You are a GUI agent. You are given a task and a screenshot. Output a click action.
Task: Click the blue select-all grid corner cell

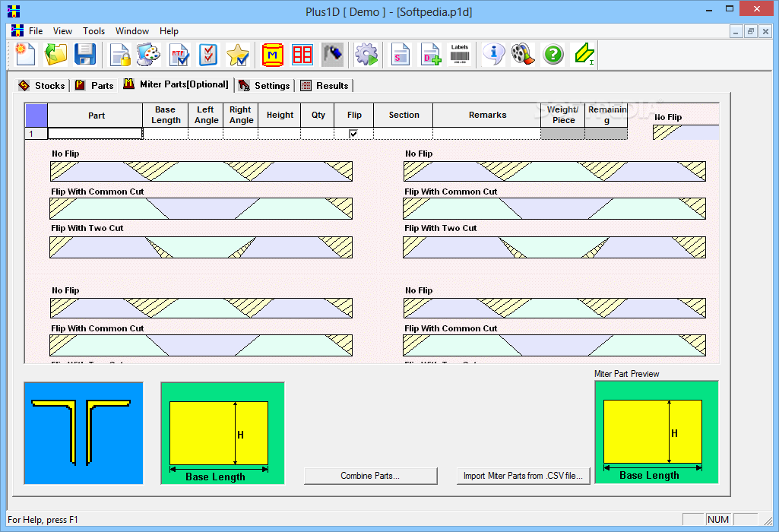(x=36, y=116)
